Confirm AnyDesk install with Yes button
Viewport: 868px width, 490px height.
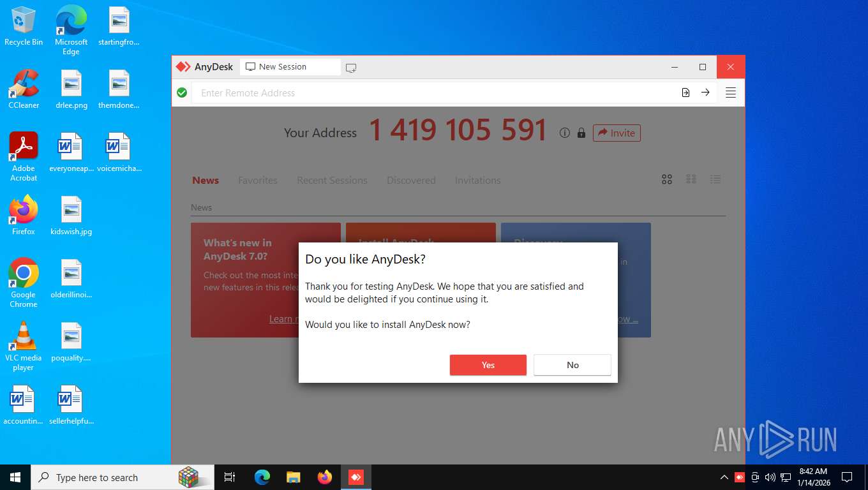pos(488,365)
